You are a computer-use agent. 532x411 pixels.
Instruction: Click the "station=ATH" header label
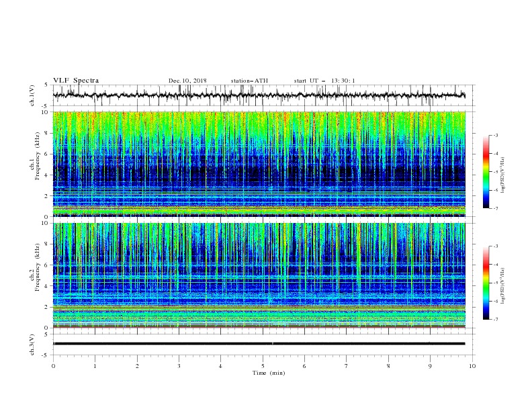coord(249,81)
